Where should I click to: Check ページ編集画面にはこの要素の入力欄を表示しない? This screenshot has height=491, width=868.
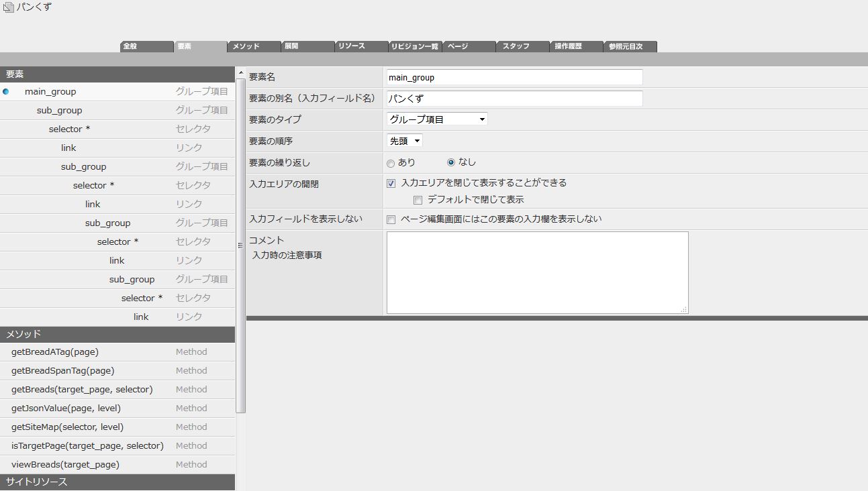pyautogui.click(x=391, y=219)
